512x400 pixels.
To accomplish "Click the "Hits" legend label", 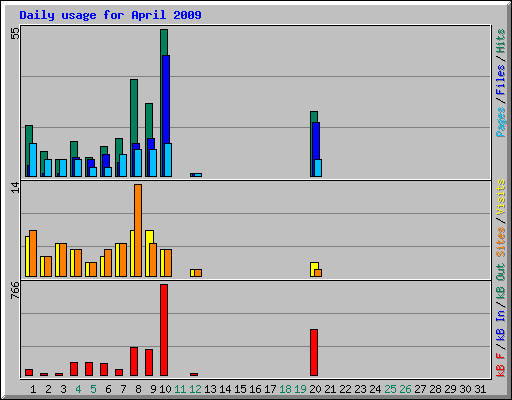I will [x=500, y=41].
